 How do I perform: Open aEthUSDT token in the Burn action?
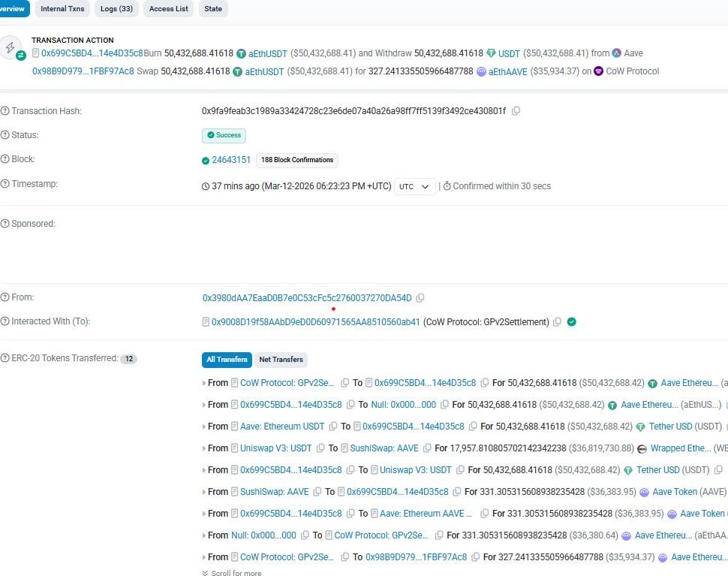[268, 53]
